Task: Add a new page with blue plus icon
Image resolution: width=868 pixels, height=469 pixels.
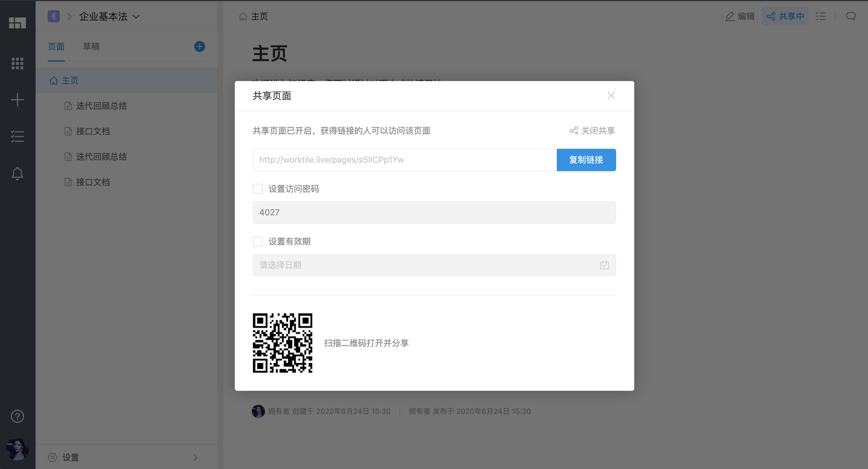Action: pyautogui.click(x=200, y=46)
